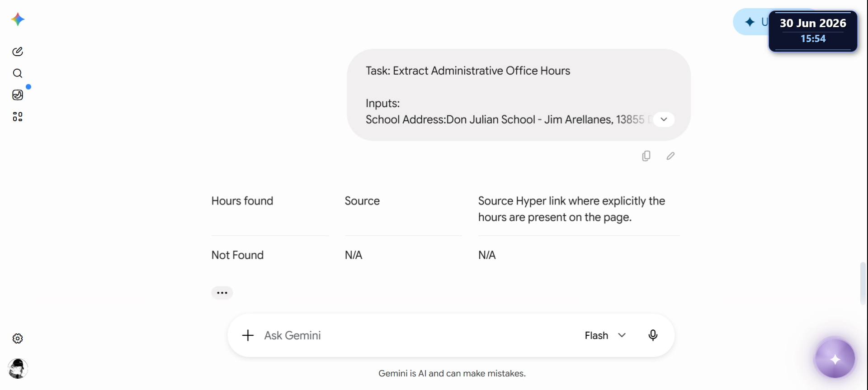Show more response options ellipsis button

[222, 293]
